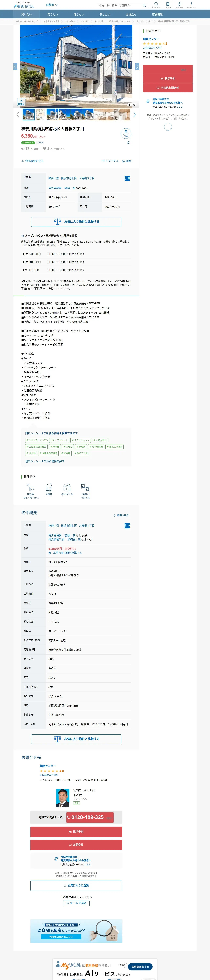Click sidebar その他お問合せ button

168,88
